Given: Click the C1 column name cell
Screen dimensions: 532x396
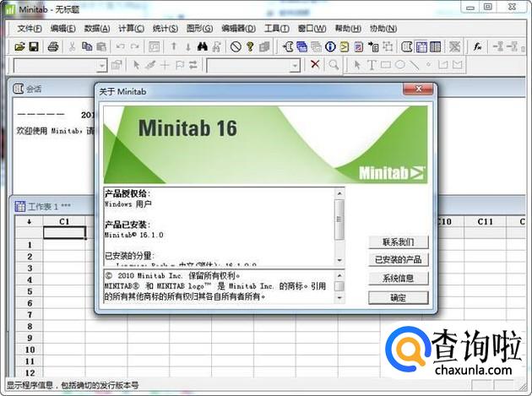Looking at the screenshot, I should (x=64, y=233).
